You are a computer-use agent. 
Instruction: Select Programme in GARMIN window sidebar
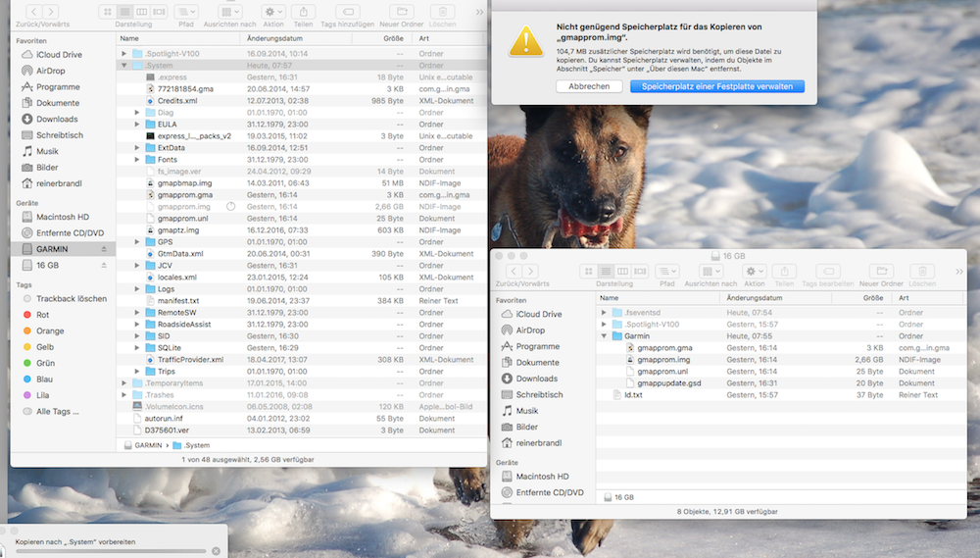tap(58, 87)
